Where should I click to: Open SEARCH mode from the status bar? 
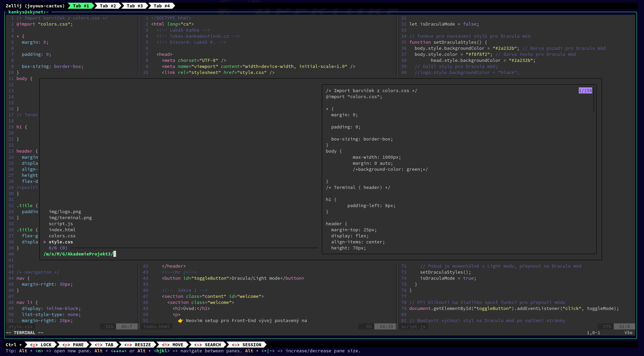point(208,345)
